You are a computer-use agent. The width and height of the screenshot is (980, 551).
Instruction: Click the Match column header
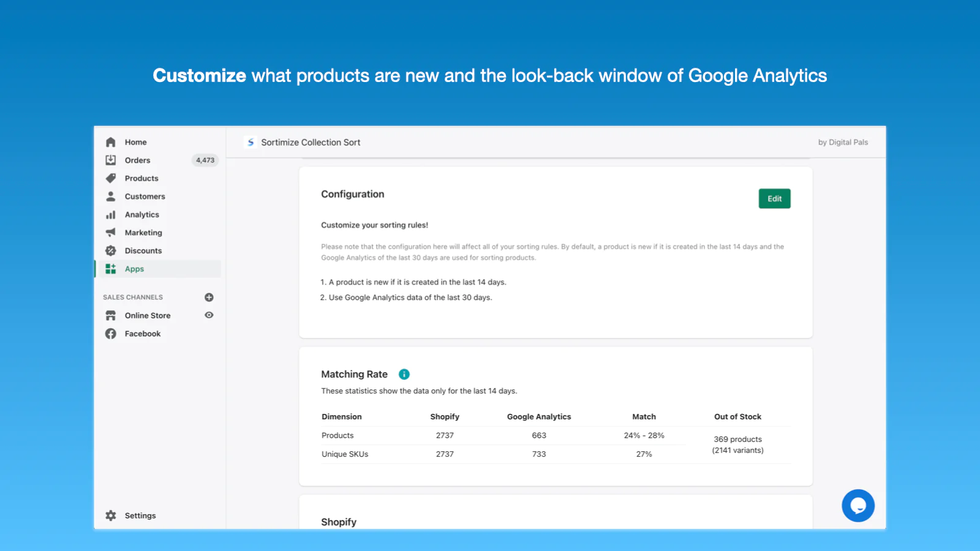click(x=644, y=416)
